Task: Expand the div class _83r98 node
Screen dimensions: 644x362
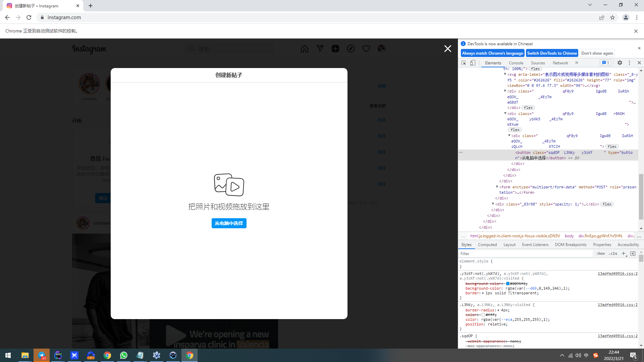Action: [493, 204]
